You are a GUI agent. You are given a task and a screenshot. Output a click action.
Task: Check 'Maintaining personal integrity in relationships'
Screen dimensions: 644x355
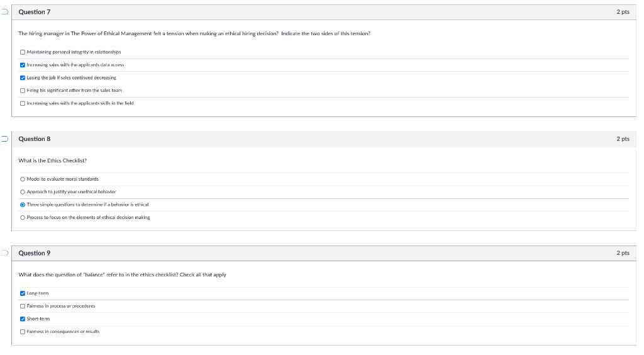click(x=23, y=52)
